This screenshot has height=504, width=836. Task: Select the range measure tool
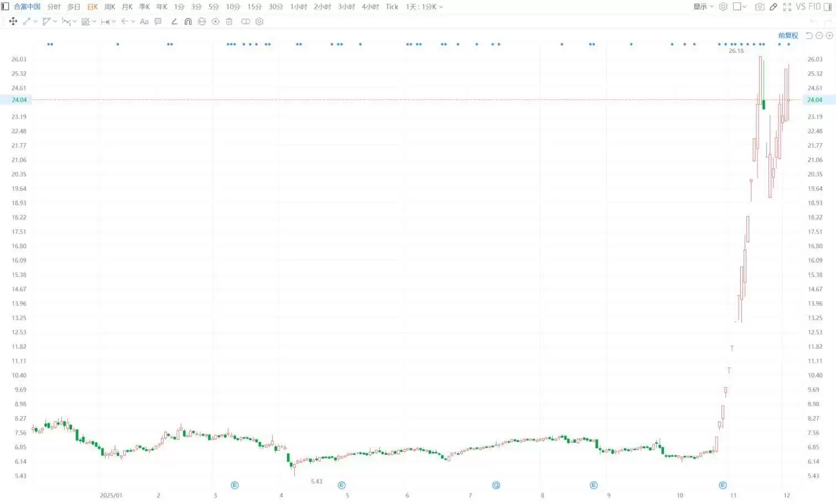(105, 22)
